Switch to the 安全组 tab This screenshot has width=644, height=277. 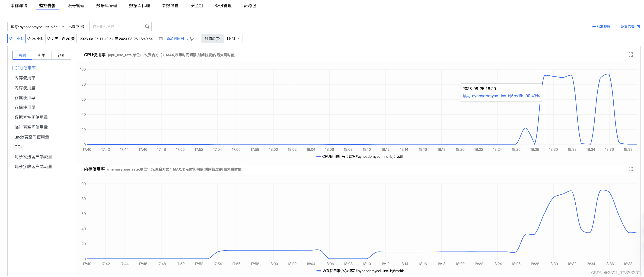[197, 6]
